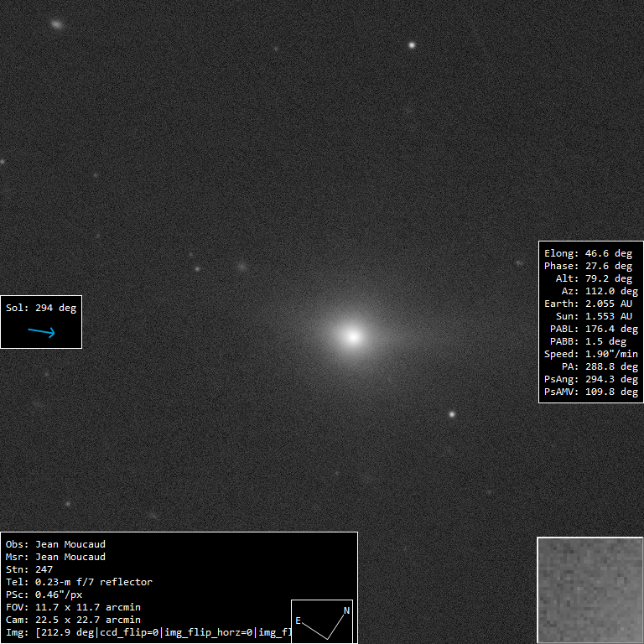
Task: Open the noise sample thumbnail
Action: (x=589, y=589)
